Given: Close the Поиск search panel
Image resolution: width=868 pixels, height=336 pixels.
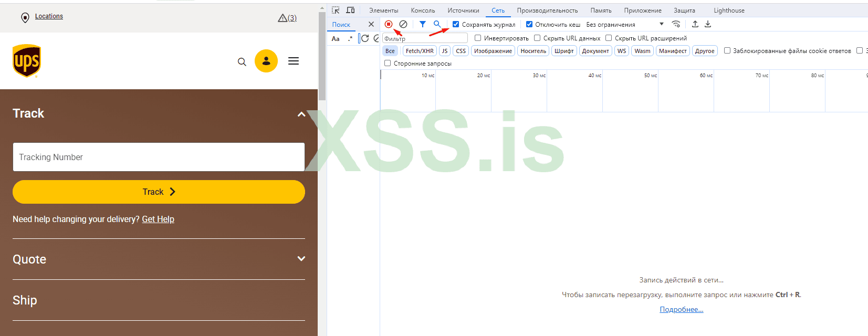Looking at the screenshot, I should (x=371, y=24).
